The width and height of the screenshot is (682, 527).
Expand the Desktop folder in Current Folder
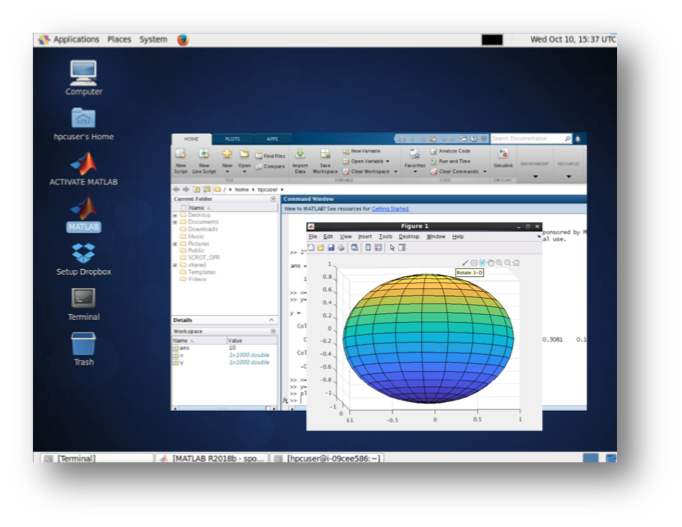point(175,215)
